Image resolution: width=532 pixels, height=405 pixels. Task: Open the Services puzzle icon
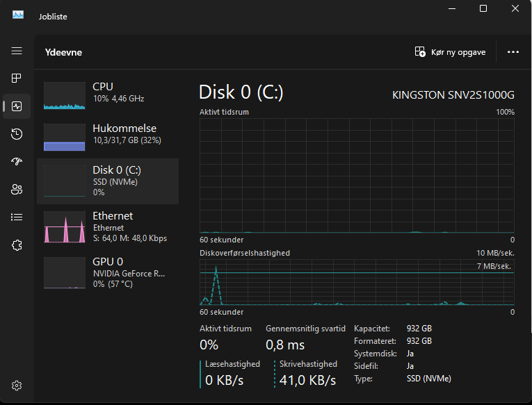click(x=17, y=245)
